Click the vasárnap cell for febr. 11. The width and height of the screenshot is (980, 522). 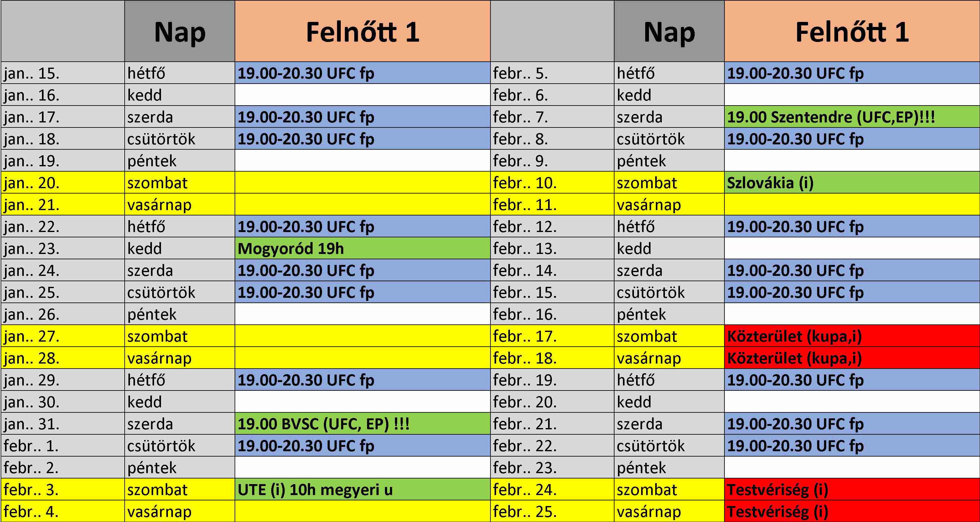(x=669, y=205)
